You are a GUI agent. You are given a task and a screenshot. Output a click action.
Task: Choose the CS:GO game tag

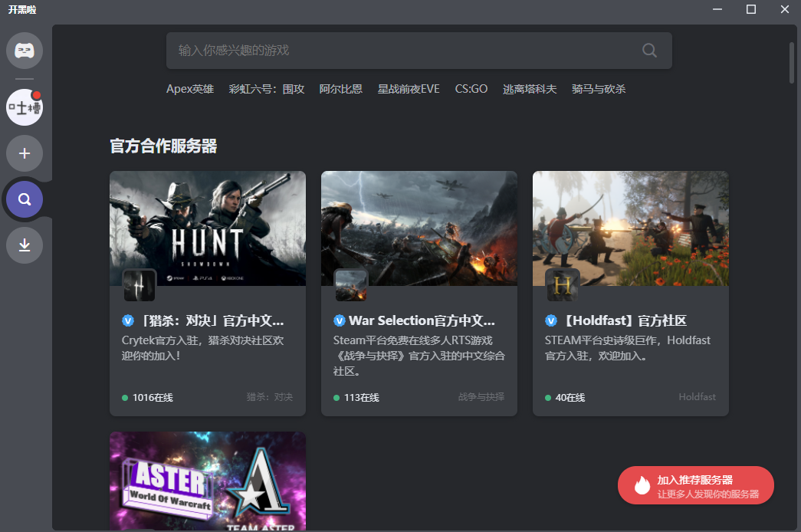point(471,89)
